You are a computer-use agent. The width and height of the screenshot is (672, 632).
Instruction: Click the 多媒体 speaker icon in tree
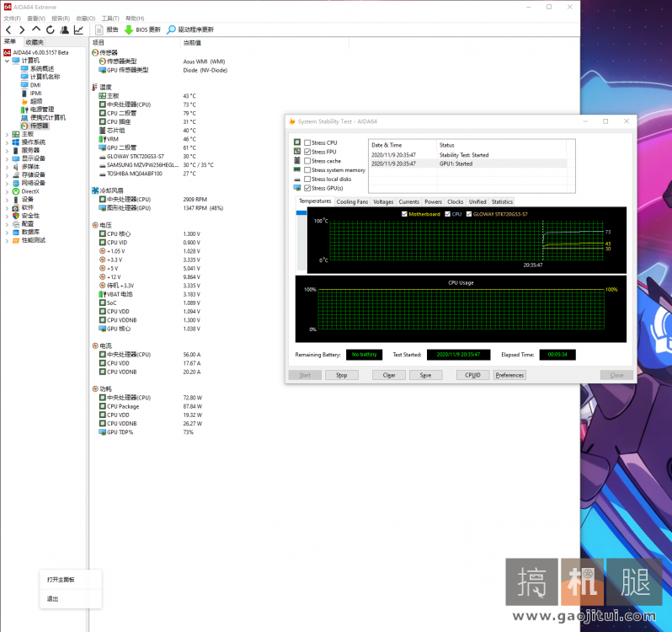tap(16, 167)
